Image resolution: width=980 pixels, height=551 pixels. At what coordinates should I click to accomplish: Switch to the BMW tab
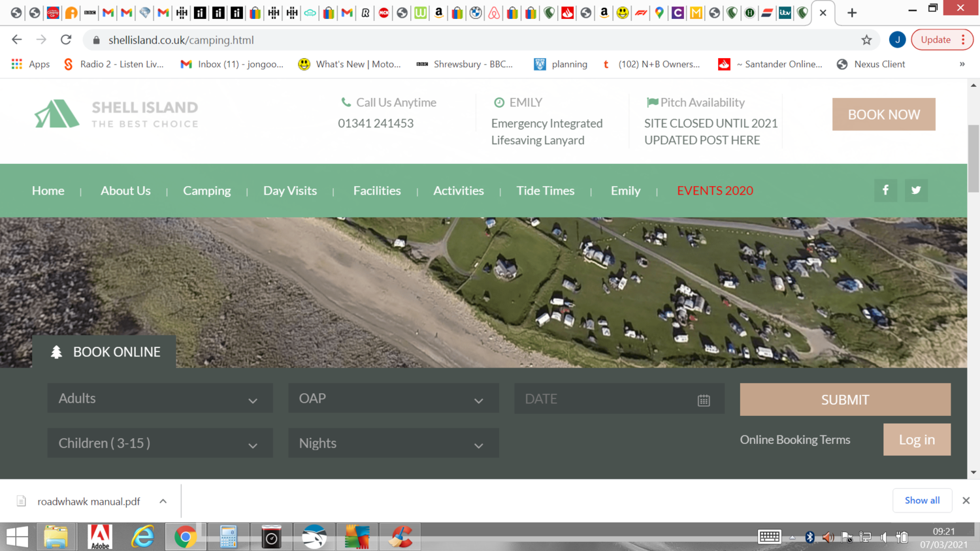point(476,12)
